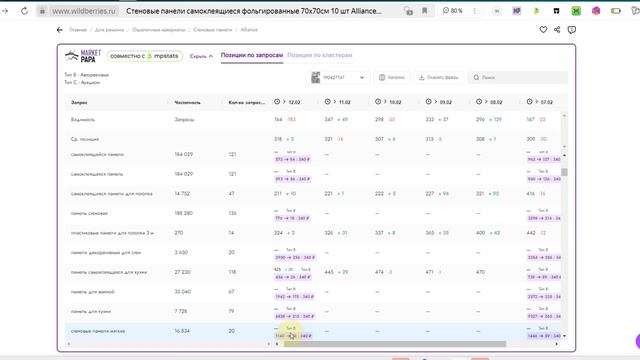This screenshot has height=360, width=640.
Task: Open Отделочные материалы breadcrumb link
Action: click(x=158, y=30)
